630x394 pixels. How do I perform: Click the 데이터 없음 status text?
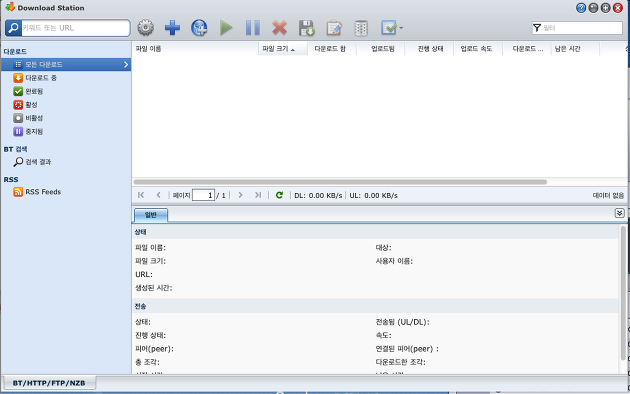pyautogui.click(x=608, y=196)
